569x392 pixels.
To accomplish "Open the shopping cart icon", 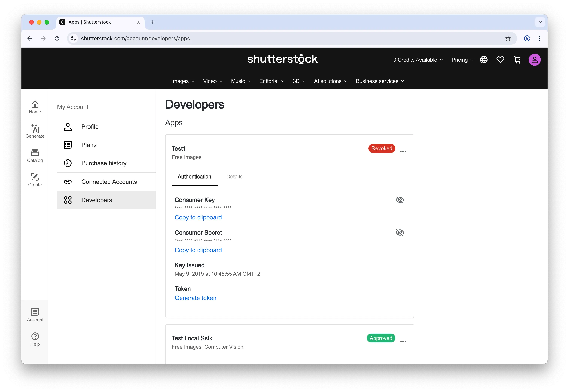I will pyautogui.click(x=517, y=60).
